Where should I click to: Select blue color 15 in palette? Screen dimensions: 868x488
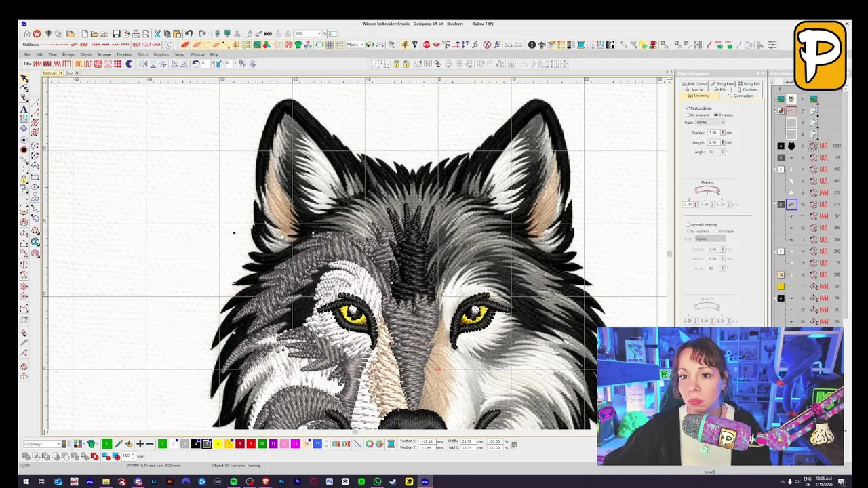317,444
